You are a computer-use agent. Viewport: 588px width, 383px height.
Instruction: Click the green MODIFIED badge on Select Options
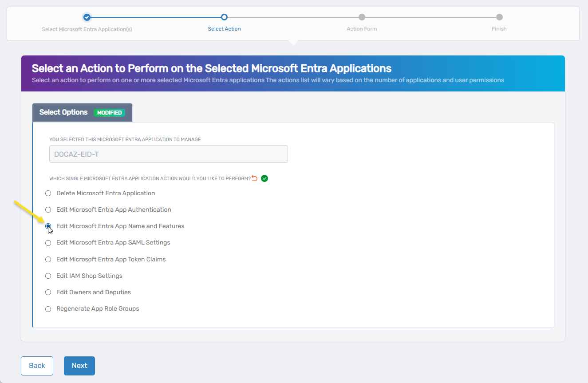tap(110, 112)
